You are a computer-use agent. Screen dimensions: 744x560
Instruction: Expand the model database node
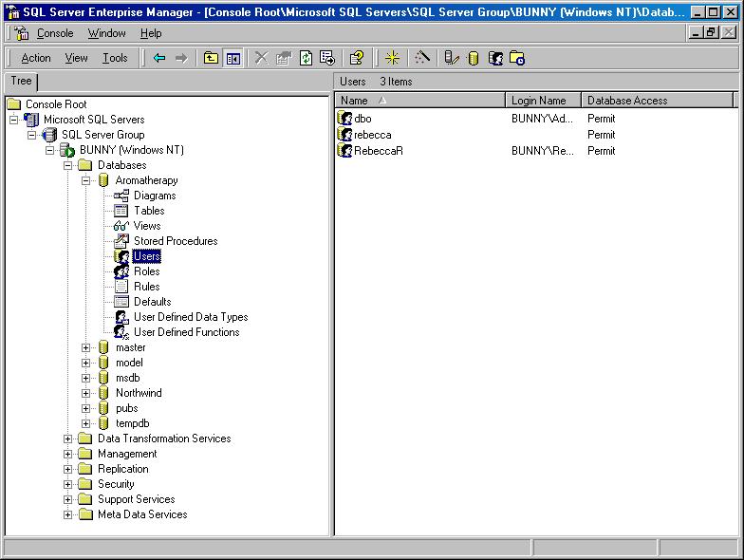coord(85,363)
